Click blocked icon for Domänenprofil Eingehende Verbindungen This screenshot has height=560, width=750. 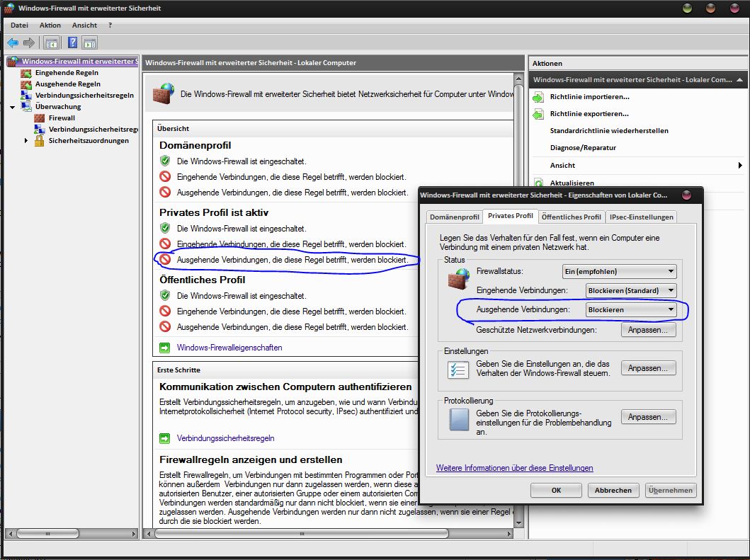[x=165, y=176]
